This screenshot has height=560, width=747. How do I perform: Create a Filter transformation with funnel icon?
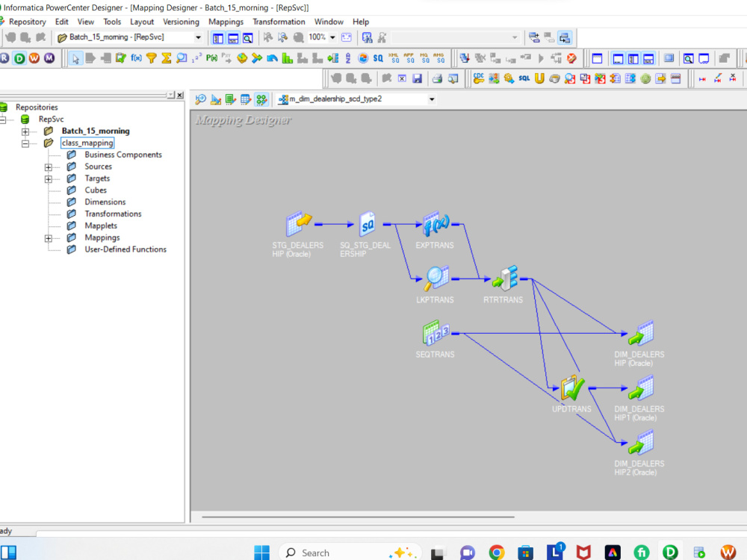point(152,58)
